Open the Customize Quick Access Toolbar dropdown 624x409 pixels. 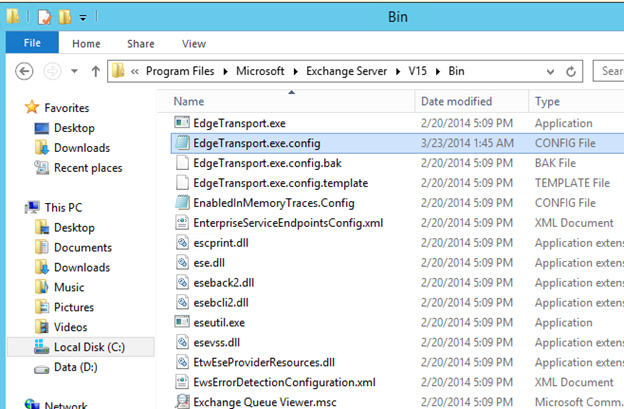point(82,18)
